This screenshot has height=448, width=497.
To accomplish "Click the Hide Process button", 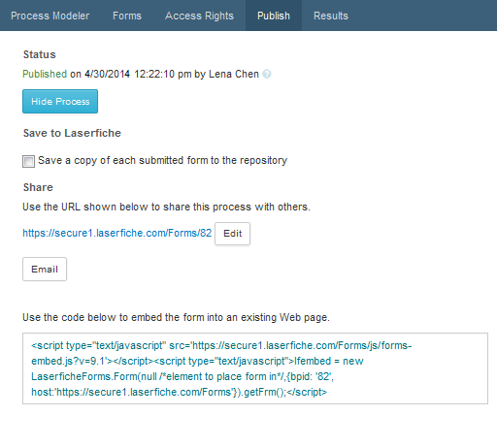I will [60, 102].
